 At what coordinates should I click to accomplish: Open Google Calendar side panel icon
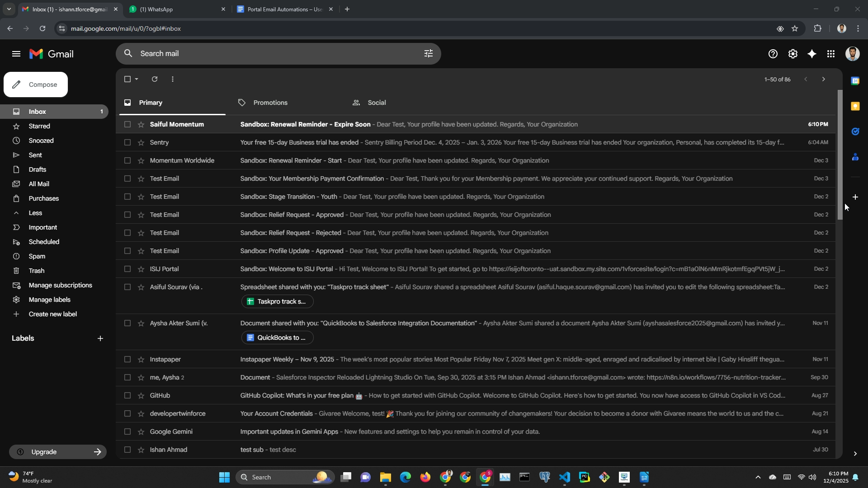[x=855, y=81]
